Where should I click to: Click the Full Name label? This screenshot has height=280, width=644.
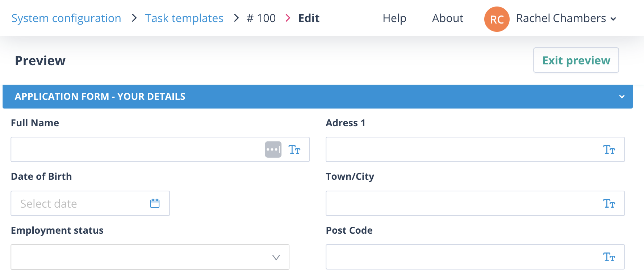click(35, 123)
